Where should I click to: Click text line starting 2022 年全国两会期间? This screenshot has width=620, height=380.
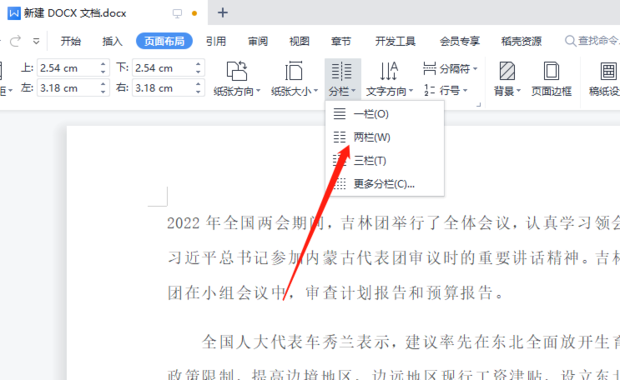tap(393, 223)
